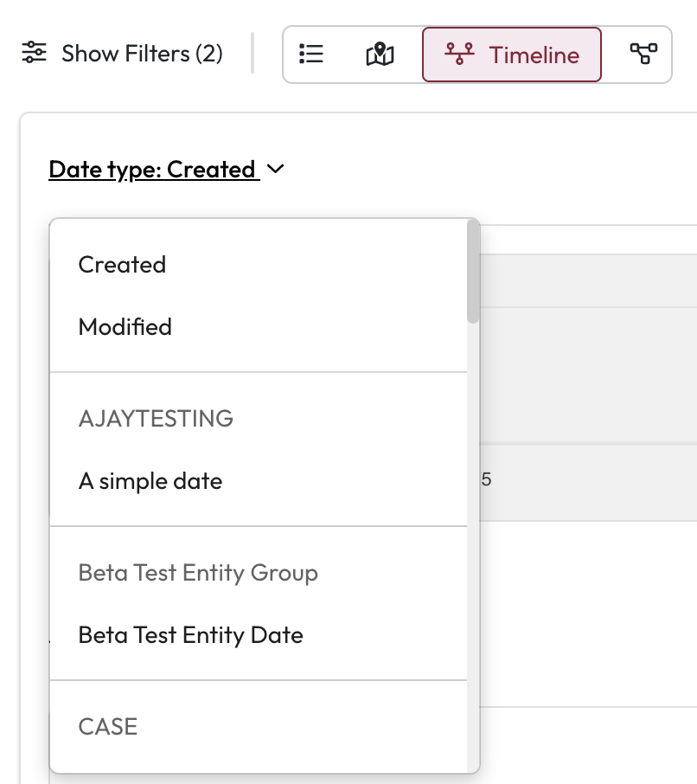This screenshot has height=784, width=697.
Task: Open the Show Filters (2) panel
Action: pyautogui.click(x=142, y=54)
